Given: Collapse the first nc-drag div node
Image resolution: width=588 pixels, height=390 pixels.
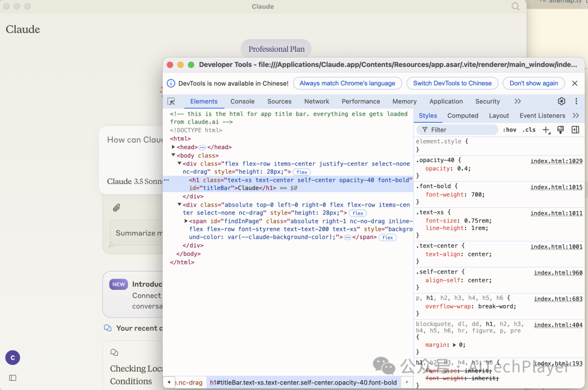Looking at the screenshot, I should (179, 163).
